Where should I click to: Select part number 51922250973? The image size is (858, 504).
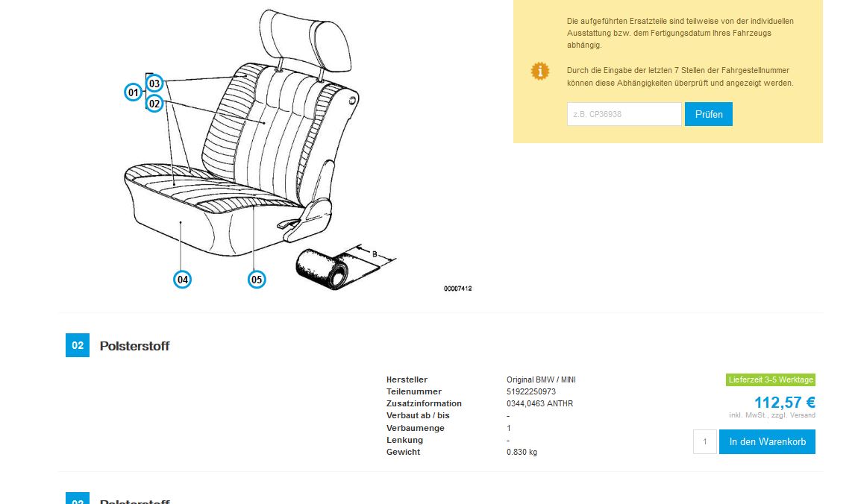tap(531, 391)
